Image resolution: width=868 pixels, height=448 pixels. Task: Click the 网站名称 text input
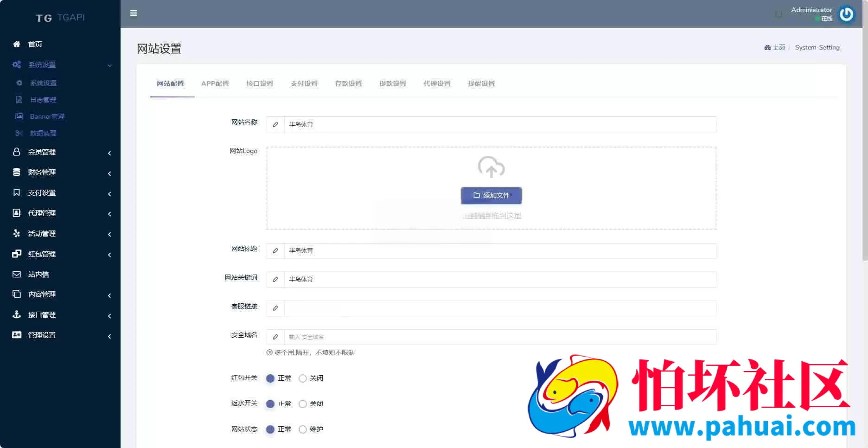(500, 124)
